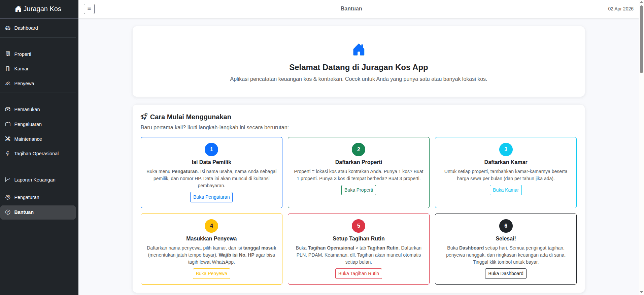Click the Properti building icon
Viewport: 644px width, 295px height.
8,54
